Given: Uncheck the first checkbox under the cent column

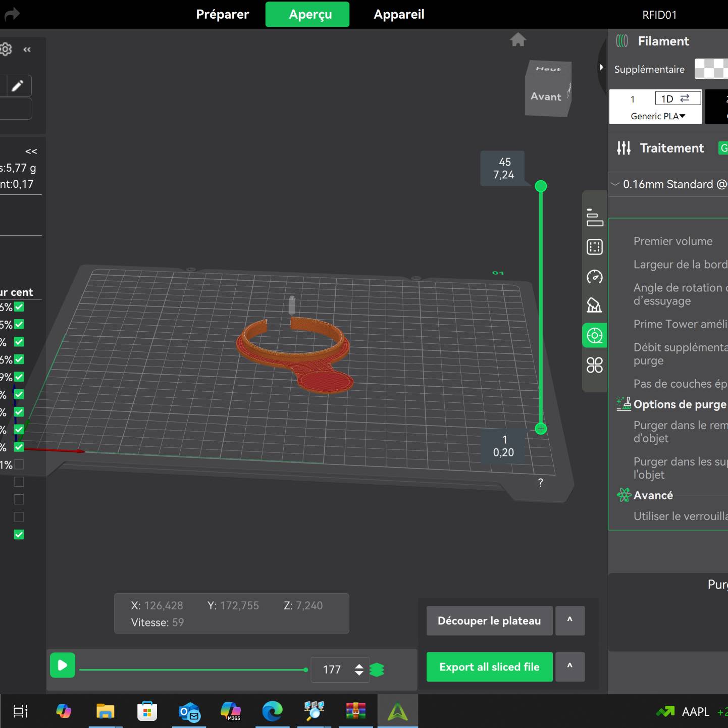Looking at the screenshot, I should coord(19,307).
